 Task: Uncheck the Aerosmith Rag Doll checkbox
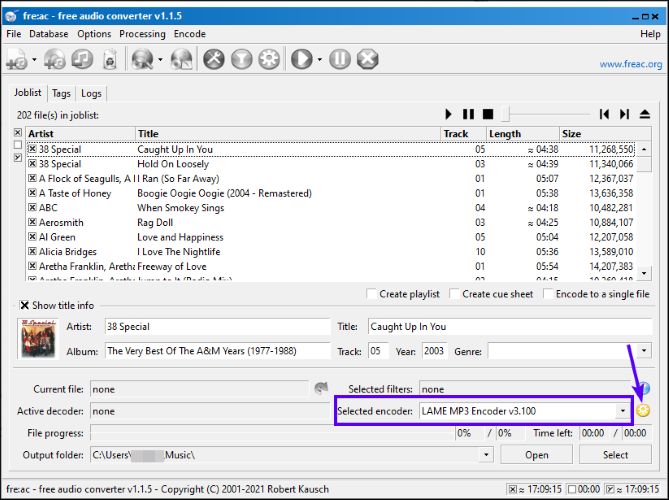32,222
